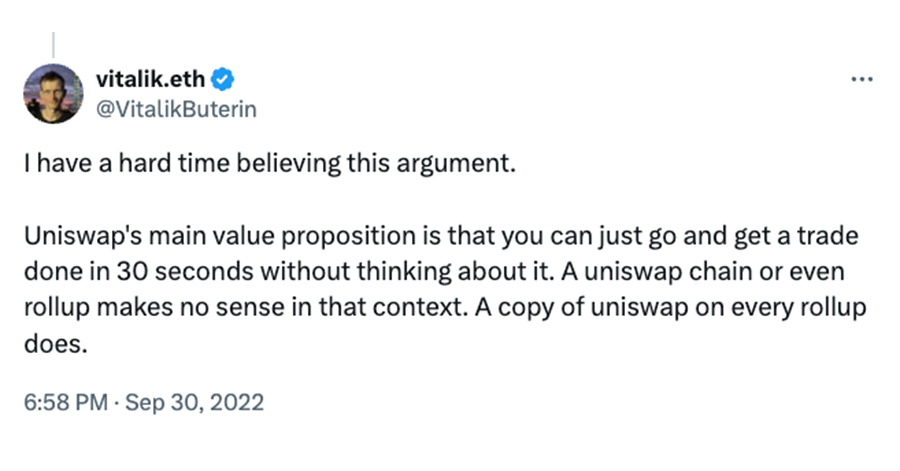This screenshot has height=471, width=900.
Task: Click the text '30 seconds' in the tweet
Action: click(185, 272)
